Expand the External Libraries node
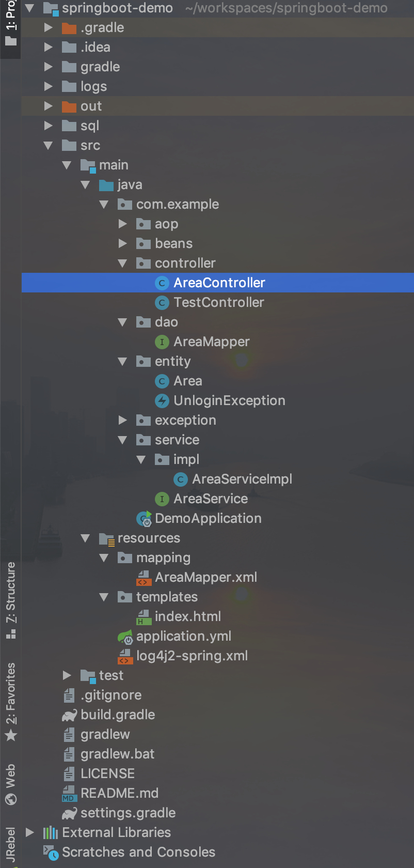The width and height of the screenshot is (414, 868). pyautogui.click(x=30, y=833)
